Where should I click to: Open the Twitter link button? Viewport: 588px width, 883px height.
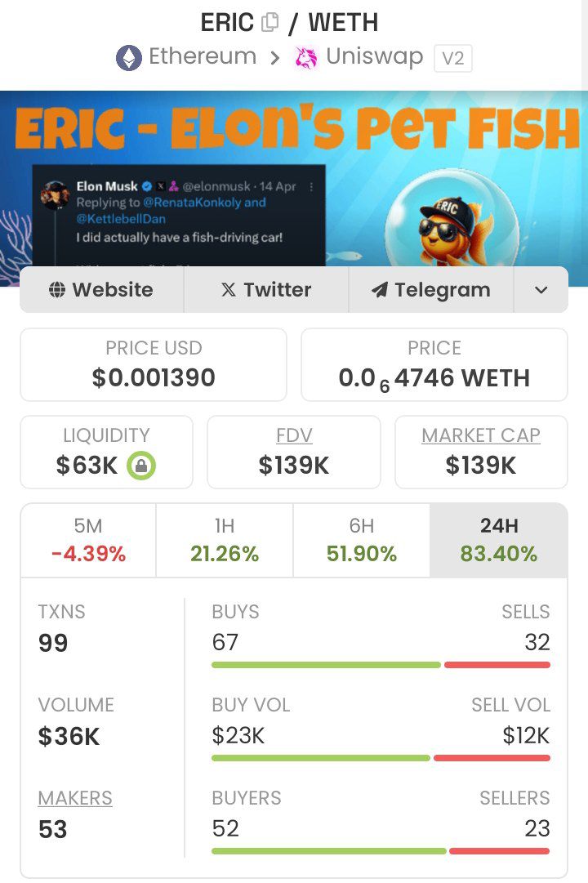point(266,290)
